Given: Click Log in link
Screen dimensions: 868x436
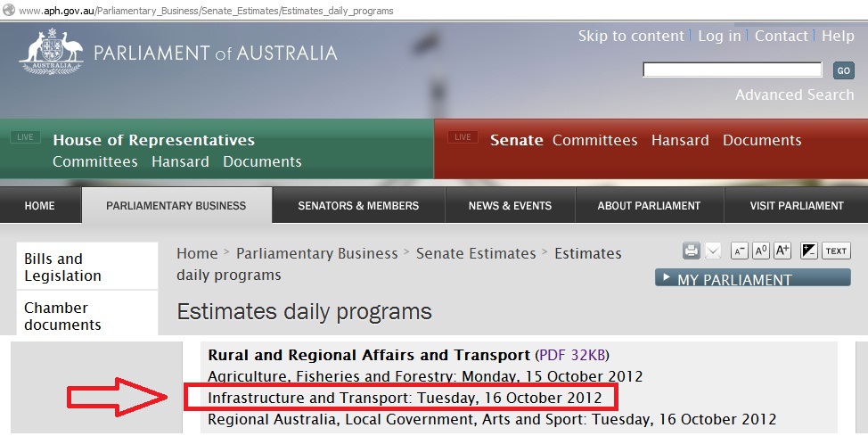Looking at the screenshot, I should click(x=719, y=36).
